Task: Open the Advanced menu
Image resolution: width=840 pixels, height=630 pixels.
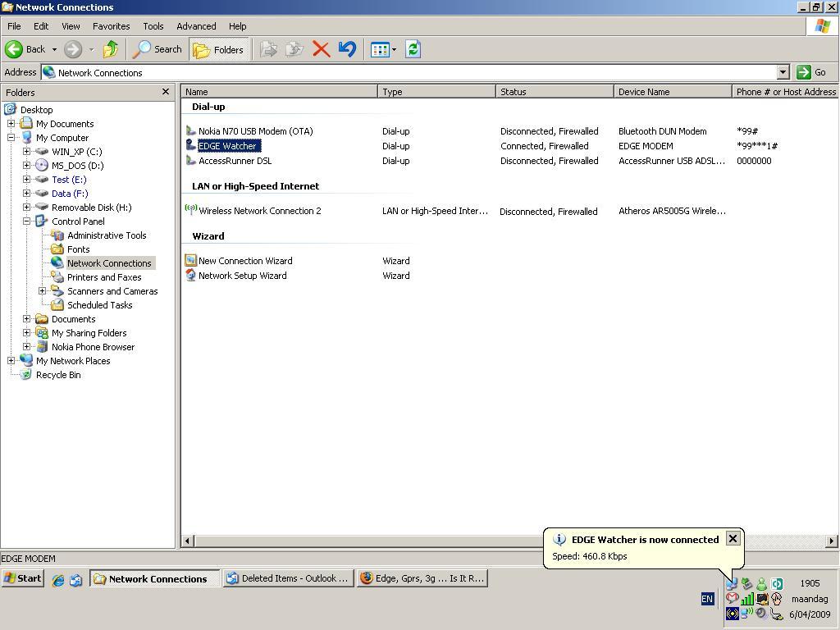Action: 196,26
